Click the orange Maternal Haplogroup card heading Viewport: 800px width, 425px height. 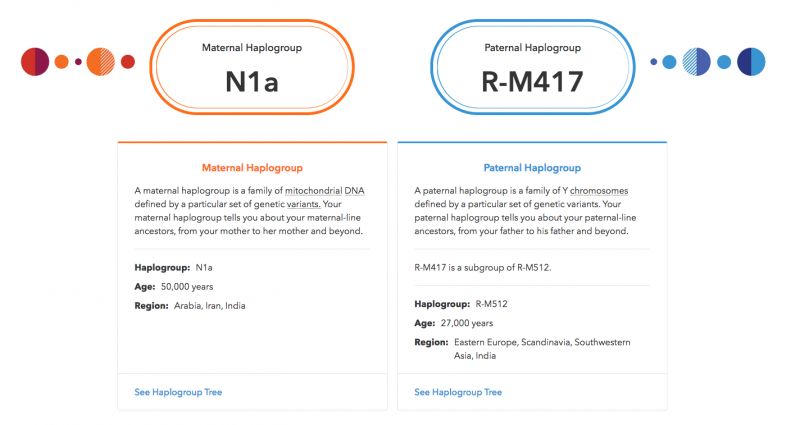click(x=252, y=168)
